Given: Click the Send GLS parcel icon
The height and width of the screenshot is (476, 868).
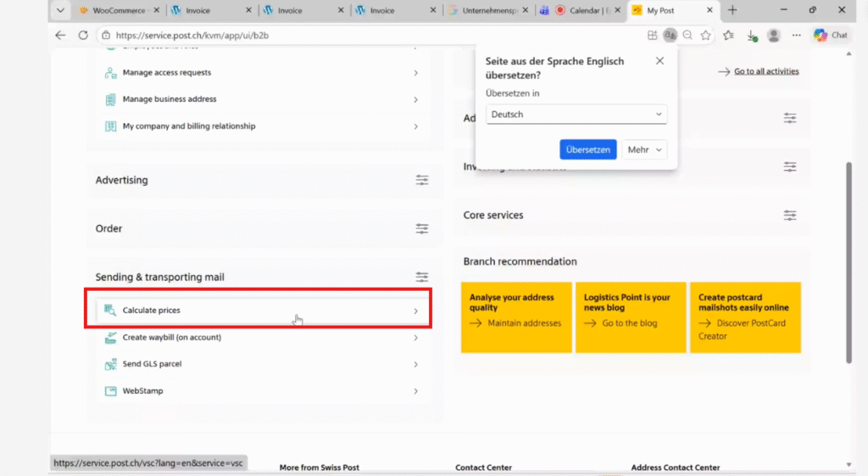Looking at the screenshot, I should [110, 364].
